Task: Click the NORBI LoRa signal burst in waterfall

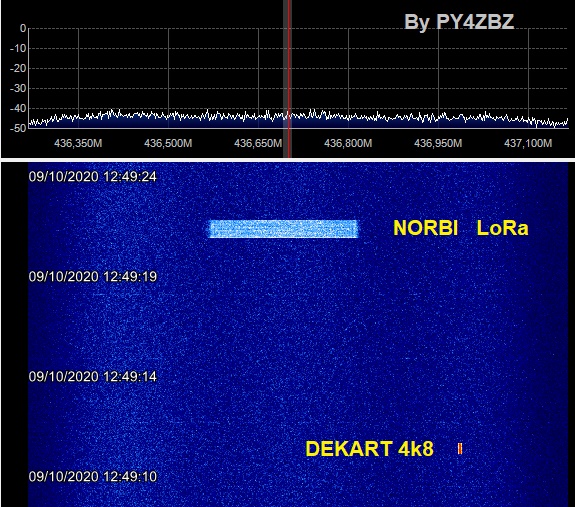Action: tap(283, 229)
